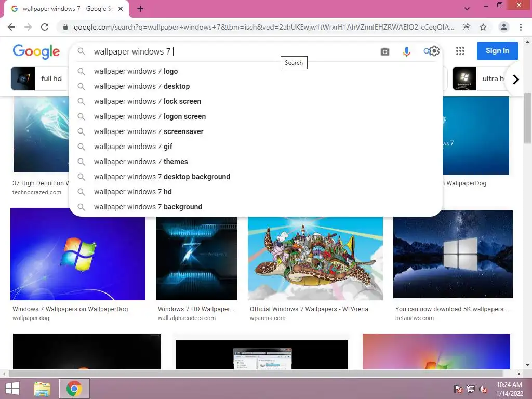Open the Windows Start menu
The image size is (532, 399).
pyautogui.click(x=12, y=389)
